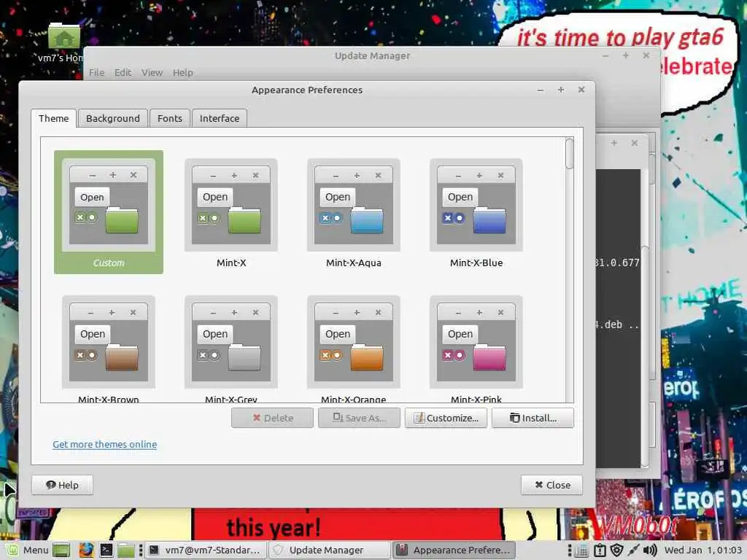Screen dimensions: 747x560
Task: Open Get more themes online link
Action: [105, 444]
